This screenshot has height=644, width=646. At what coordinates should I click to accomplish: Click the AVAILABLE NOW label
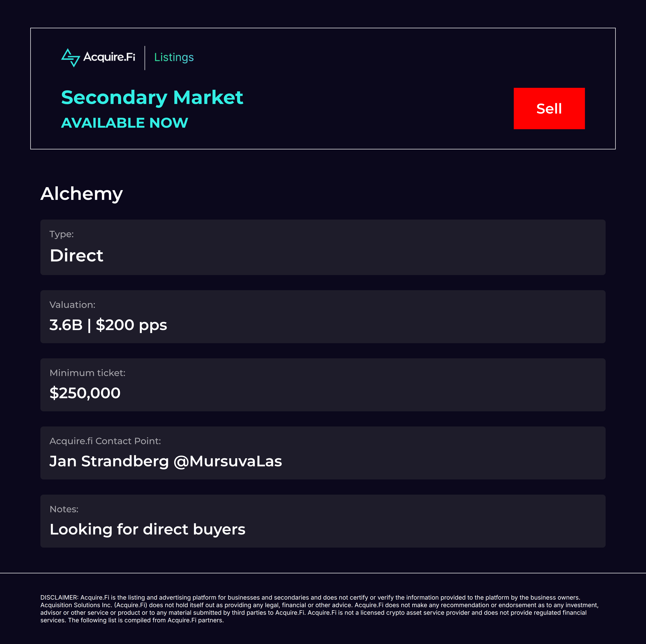[124, 123]
